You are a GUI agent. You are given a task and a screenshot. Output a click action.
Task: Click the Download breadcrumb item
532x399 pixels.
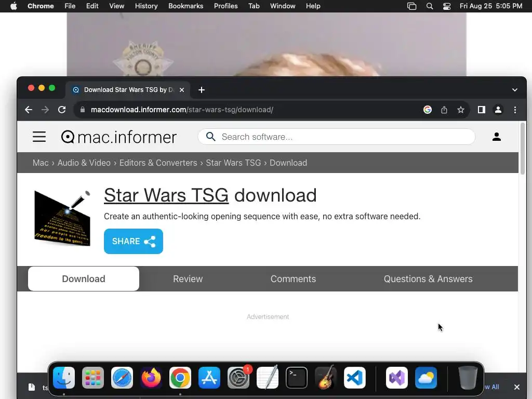click(x=288, y=163)
